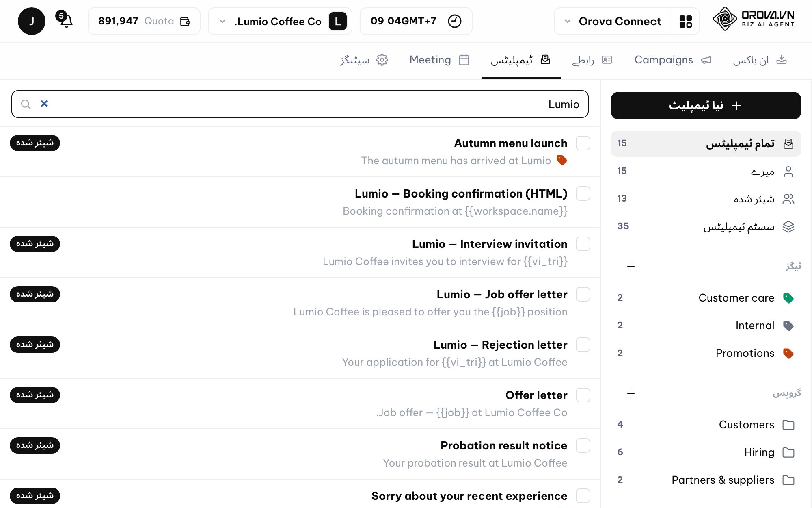Click the J user avatar
The image size is (812, 508).
[x=32, y=21]
